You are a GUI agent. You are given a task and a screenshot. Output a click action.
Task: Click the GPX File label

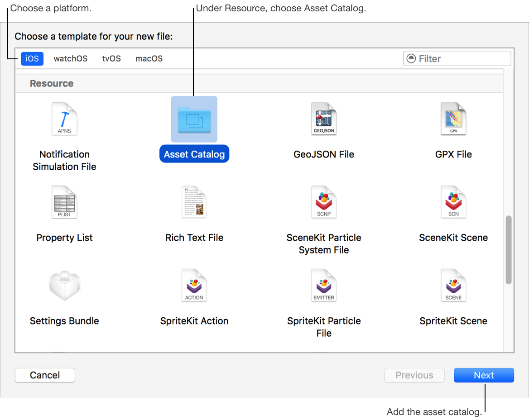[x=453, y=154]
